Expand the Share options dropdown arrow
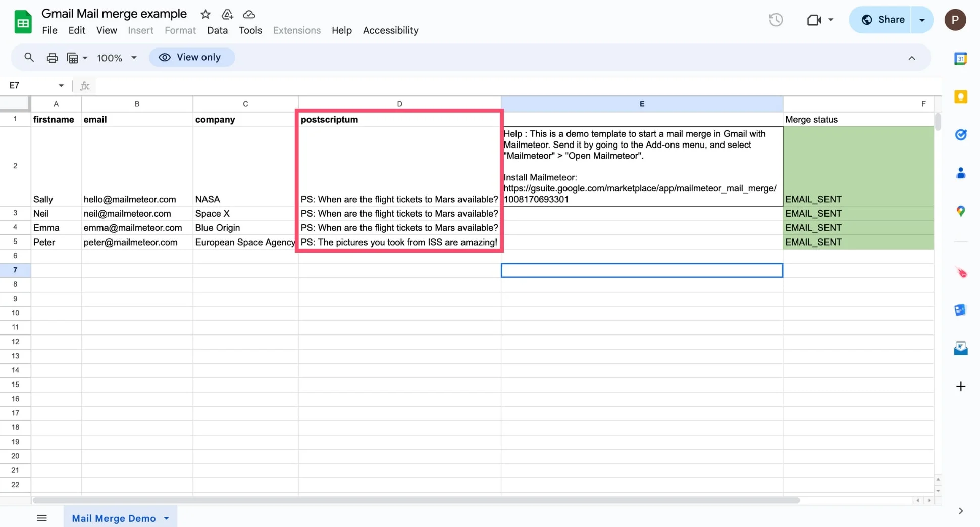The height and width of the screenshot is (527, 980). pyautogui.click(x=922, y=20)
